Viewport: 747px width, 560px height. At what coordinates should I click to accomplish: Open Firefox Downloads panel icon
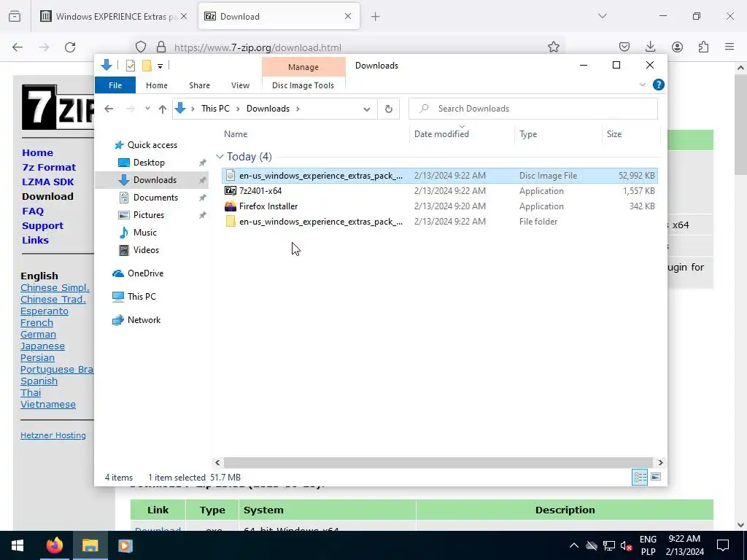pos(650,47)
